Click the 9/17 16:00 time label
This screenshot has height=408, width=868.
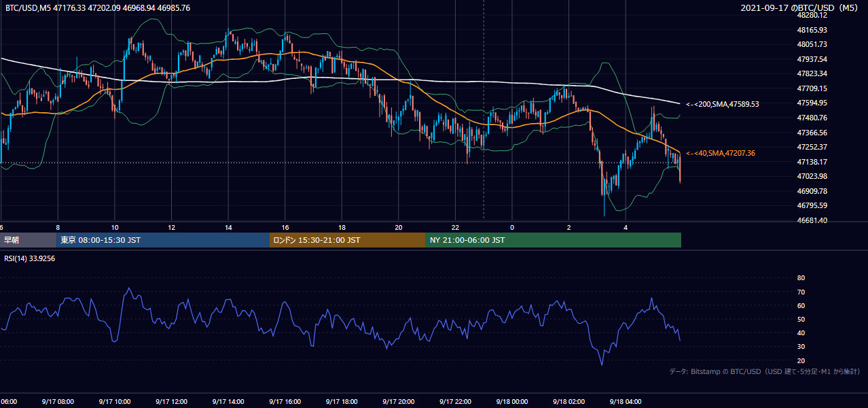(x=285, y=402)
